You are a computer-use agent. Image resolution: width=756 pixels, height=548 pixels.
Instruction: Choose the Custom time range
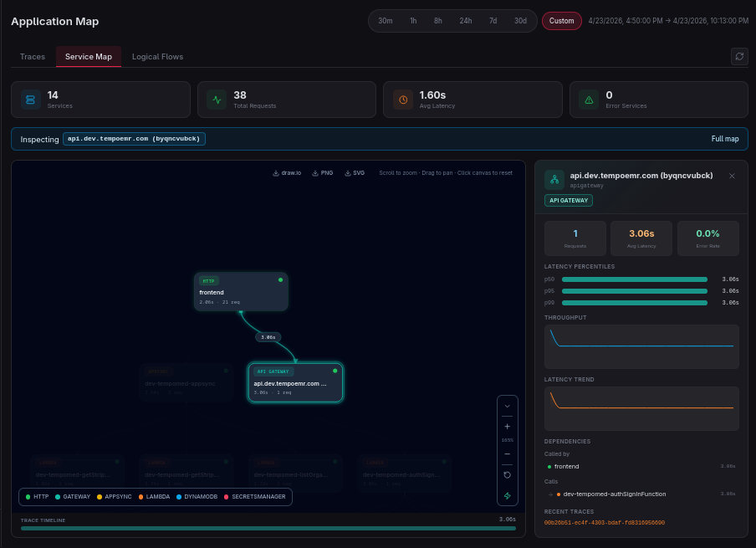562,21
